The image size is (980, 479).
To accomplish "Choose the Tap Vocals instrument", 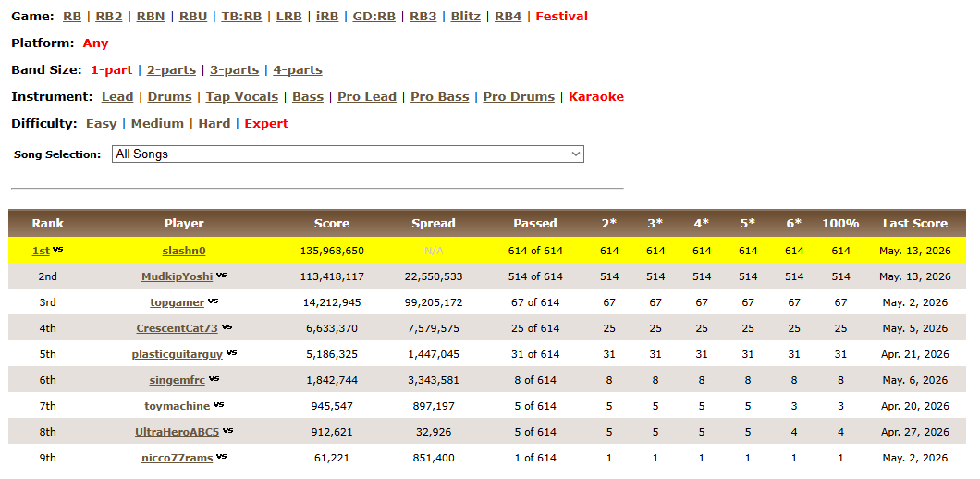I will [x=242, y=97].
